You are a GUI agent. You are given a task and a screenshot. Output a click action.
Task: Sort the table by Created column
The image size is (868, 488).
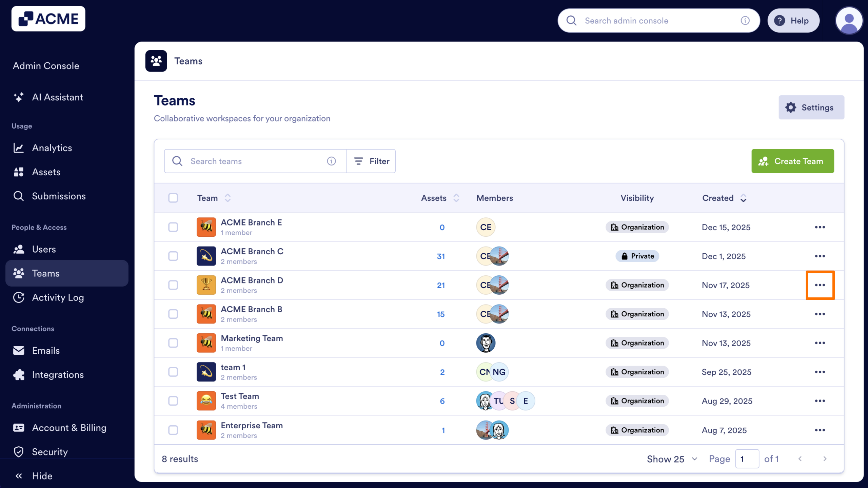tap(743, 198)
